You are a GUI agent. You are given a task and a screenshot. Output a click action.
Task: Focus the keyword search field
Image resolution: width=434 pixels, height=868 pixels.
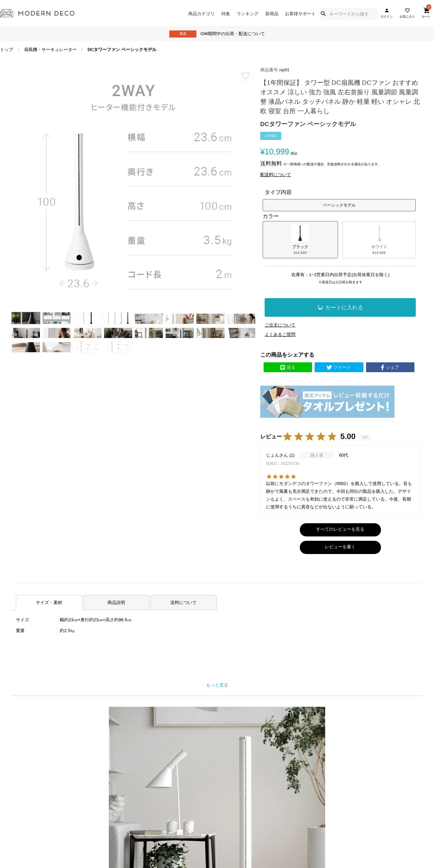(x=352, y=14)
